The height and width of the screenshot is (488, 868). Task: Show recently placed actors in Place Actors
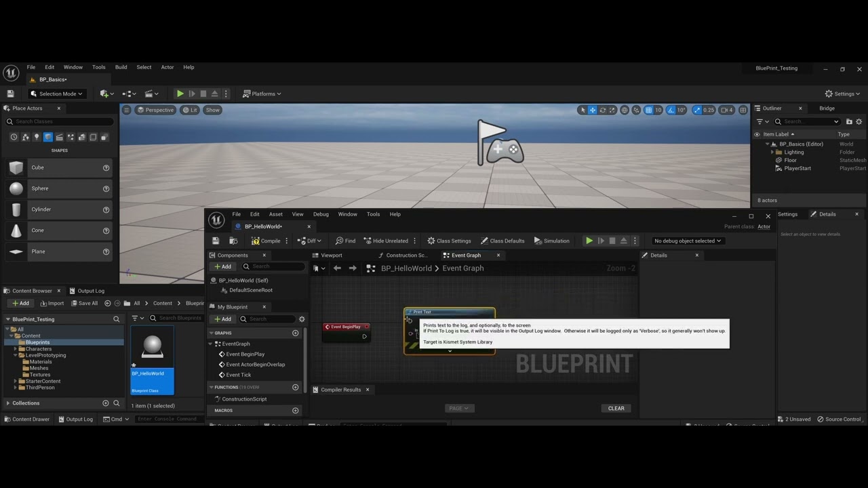click(14, 137)
